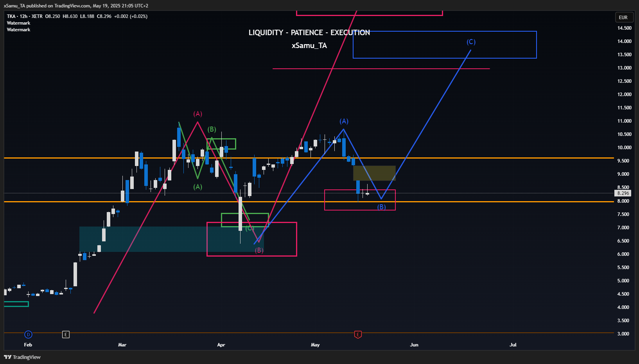Click the green (B) wave label
Viewport: 639px width, 364px height.
212,129
